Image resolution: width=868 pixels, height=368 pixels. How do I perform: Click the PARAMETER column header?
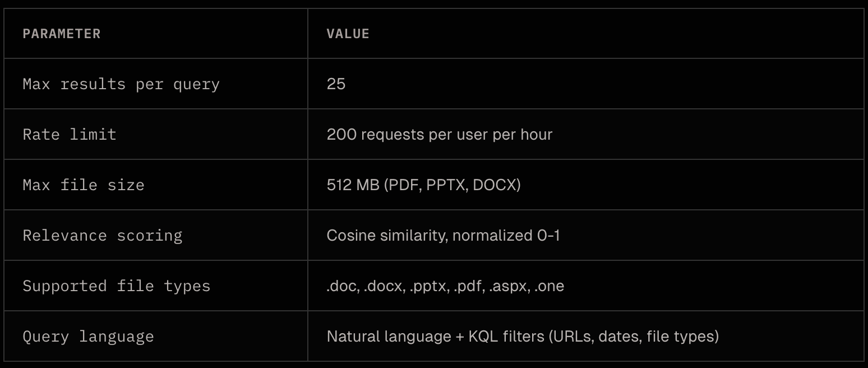pyautogui.click(x=62, y=34)
